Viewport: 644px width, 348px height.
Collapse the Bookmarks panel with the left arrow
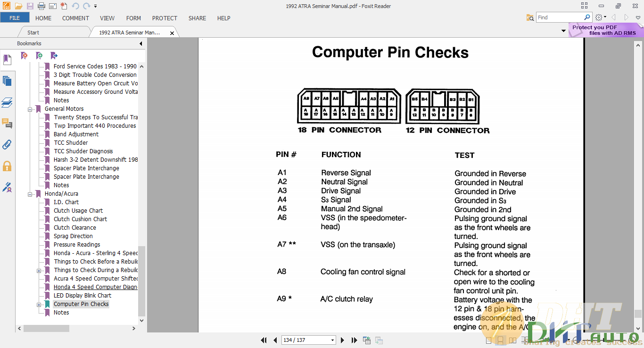[140, 43]
